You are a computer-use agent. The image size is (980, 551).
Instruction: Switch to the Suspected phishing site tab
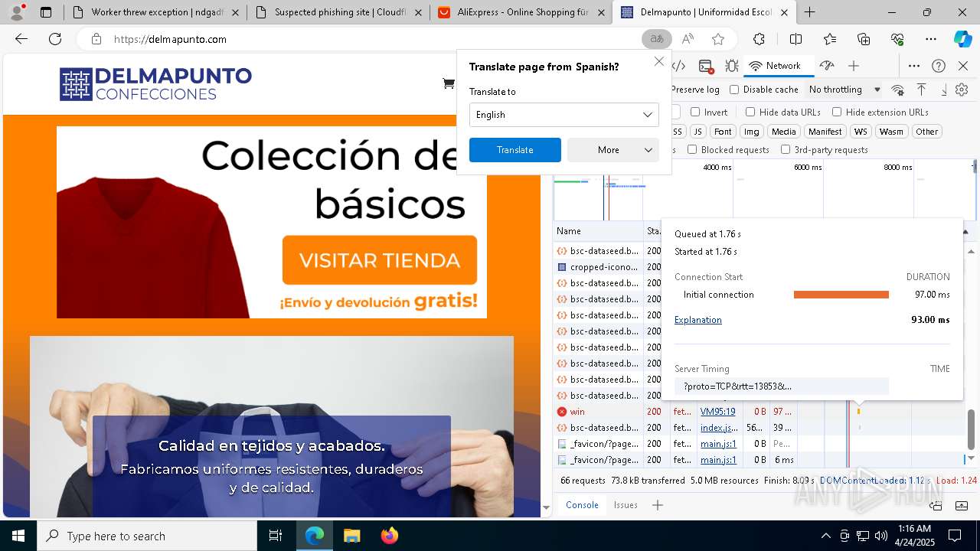338,12
